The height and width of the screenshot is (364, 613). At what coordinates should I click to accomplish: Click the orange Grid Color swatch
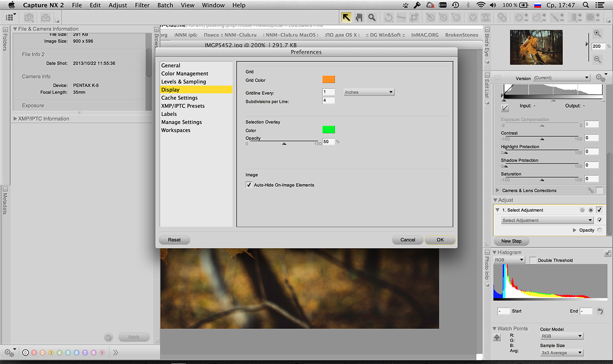[x=329, y=80]
